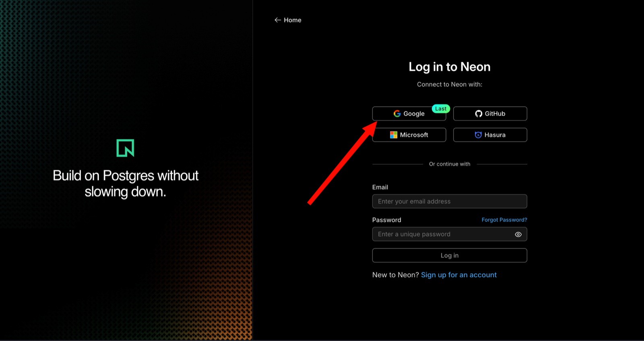Click 'Connect to Neon with:' text
Screen dimensions: 644x341
[x=450, y=84]
